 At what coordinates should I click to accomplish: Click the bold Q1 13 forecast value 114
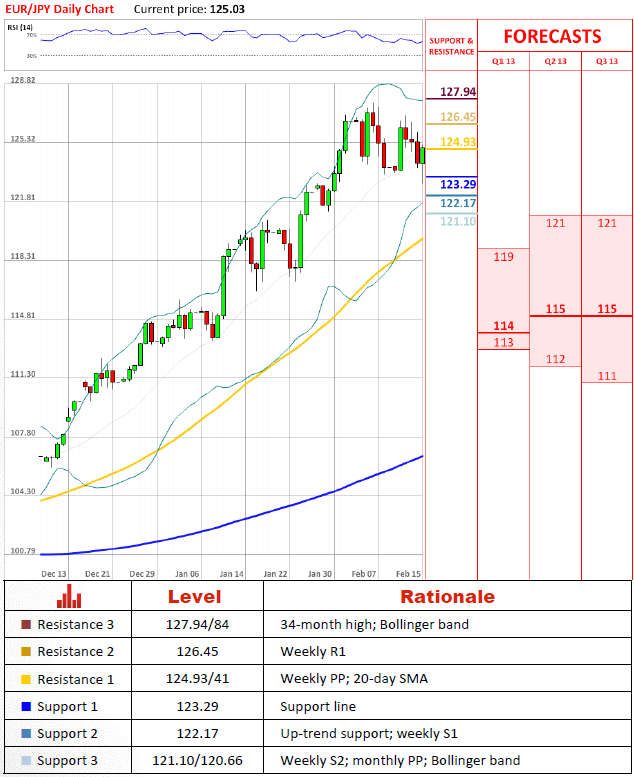click(x=503, y=326)
